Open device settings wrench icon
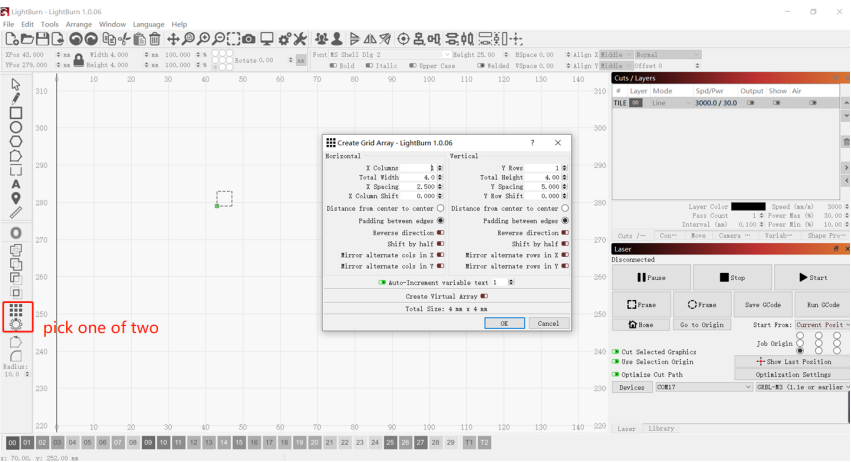The width and height of the screenshot is (851, 462). pos(300,39)
